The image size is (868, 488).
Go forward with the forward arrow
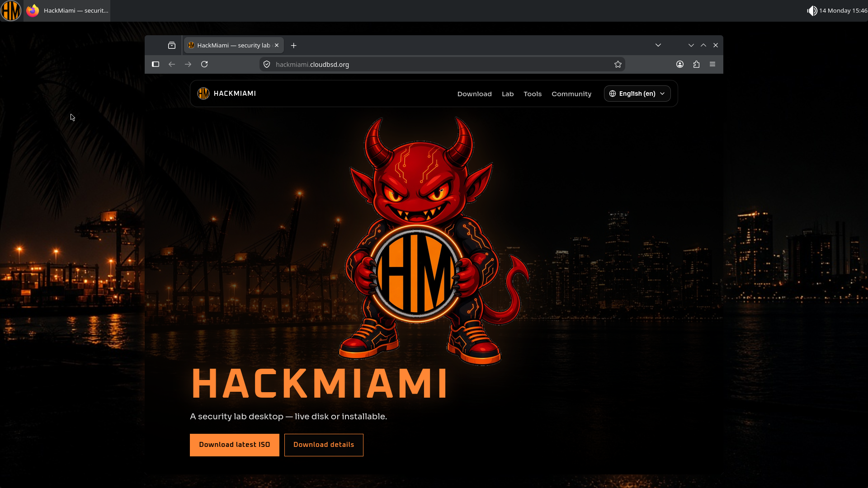(188, 64)
